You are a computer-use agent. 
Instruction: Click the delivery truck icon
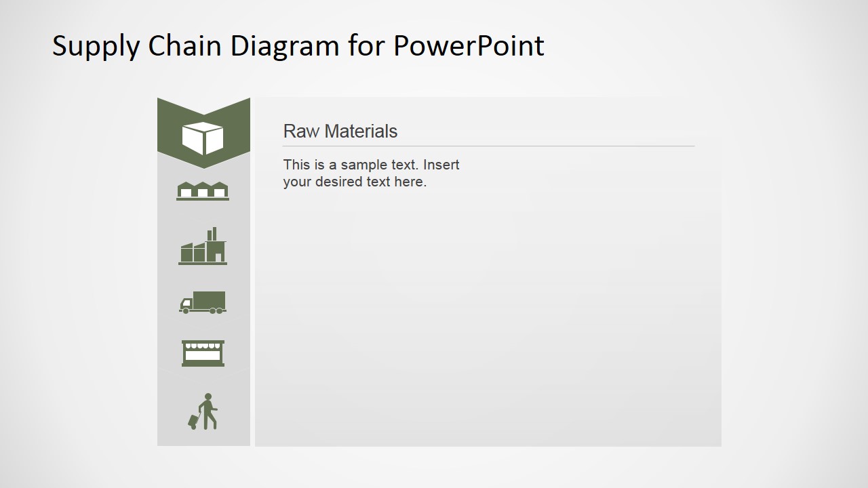pyautogui.click(x=203, y=302)
